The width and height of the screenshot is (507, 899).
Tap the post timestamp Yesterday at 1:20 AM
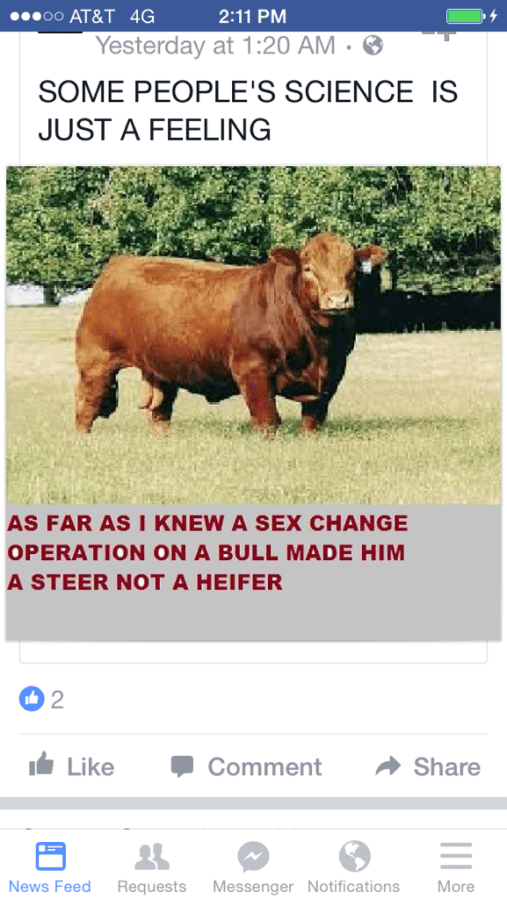[x=215, y=45]
